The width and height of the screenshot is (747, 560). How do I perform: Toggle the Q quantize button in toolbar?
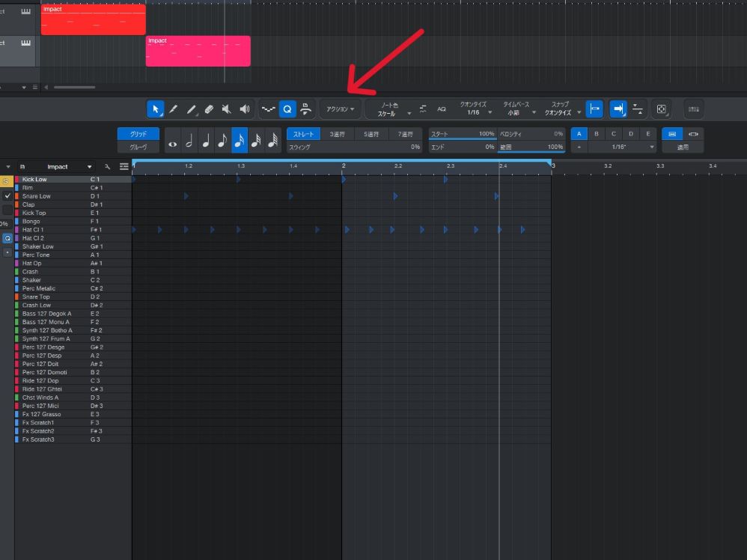pos(287,109)
